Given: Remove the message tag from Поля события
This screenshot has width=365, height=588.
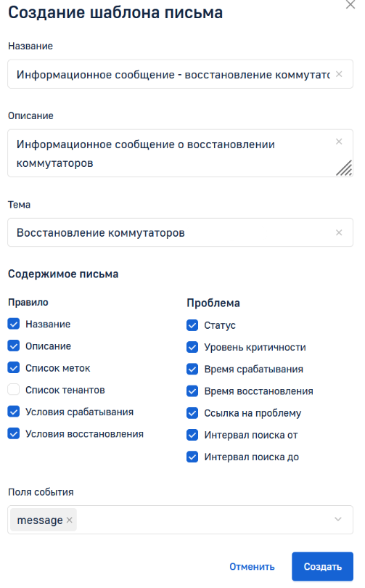Looking at the screenshot, I should coord(70,520).
